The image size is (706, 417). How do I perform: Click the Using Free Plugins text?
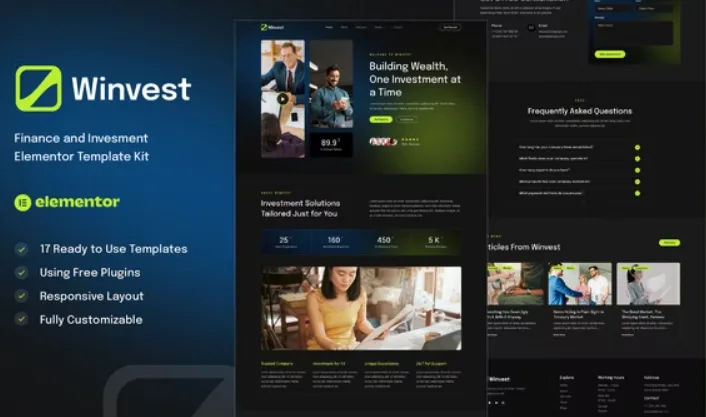coord(90,272)
